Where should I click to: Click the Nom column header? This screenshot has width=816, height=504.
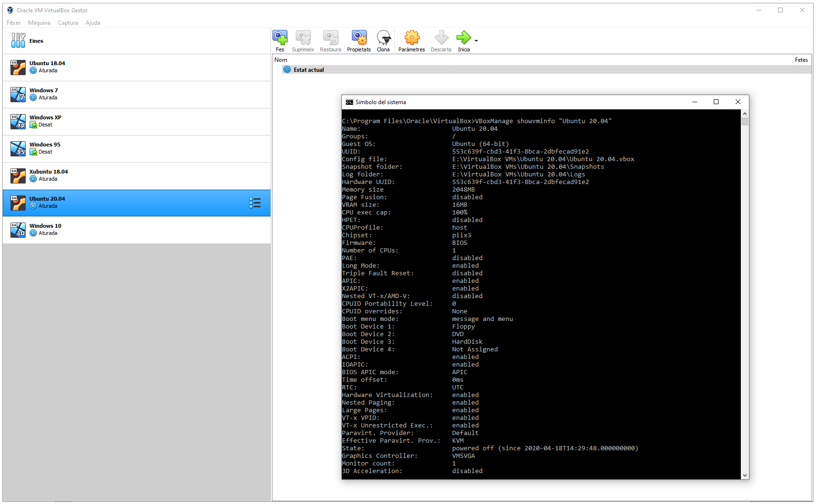click(x=281, y=60)
